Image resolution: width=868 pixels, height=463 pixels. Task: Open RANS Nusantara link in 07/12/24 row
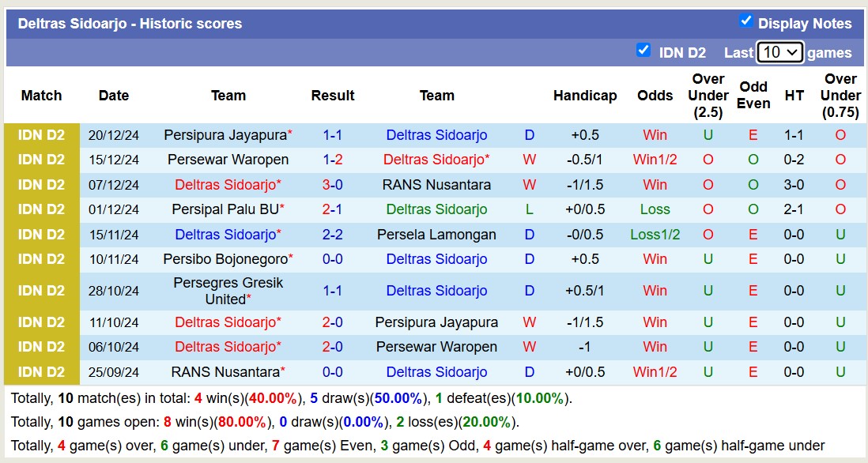tap(436, 185)
